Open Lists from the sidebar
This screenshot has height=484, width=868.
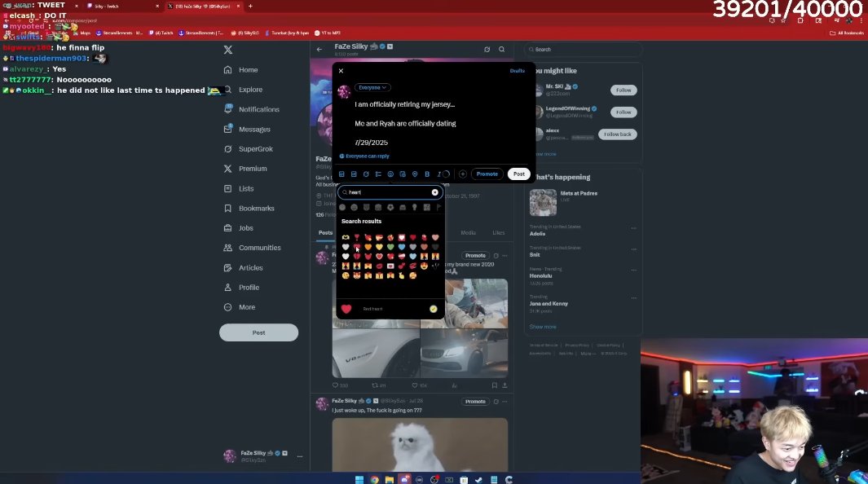pos(239,188)
